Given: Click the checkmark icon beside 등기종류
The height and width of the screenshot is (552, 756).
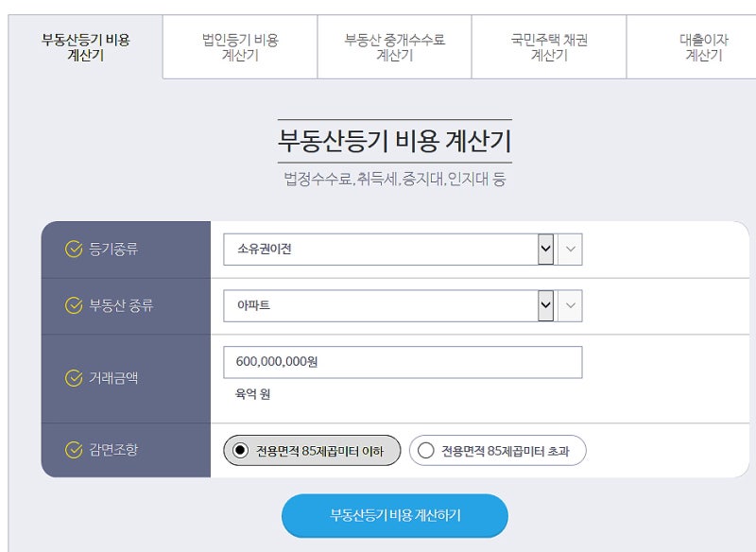Looking at the screenshot, I should tap(74, 250).
